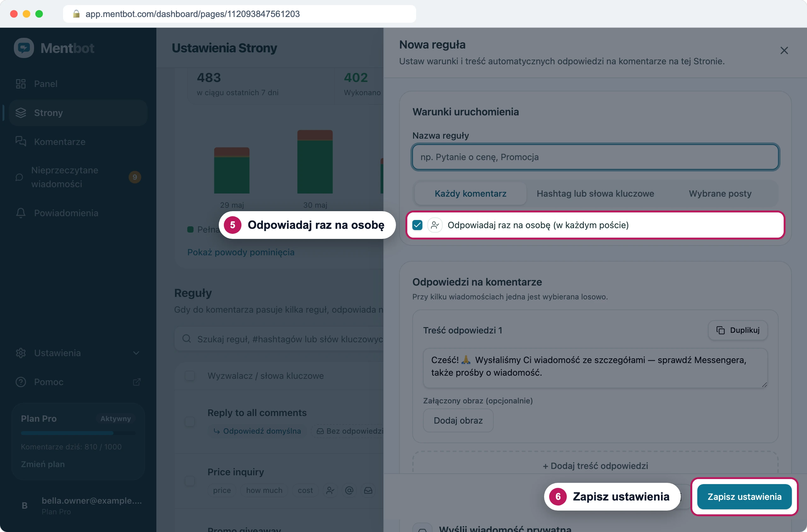Click the unread messages badge showing 9
This screenshot has width=807, height=532.
[135, 177]
